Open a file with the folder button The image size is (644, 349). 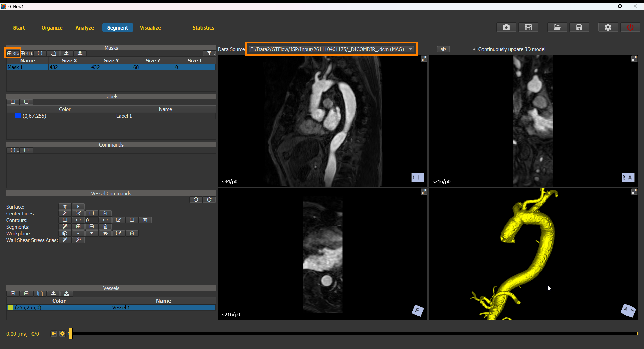(x=557, y=27)
